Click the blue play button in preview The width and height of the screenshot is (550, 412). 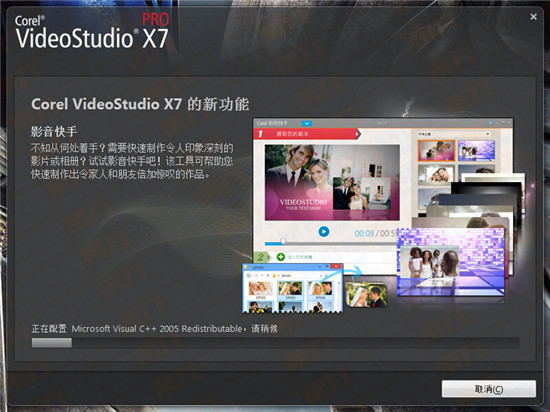click(x=324, y=232)
